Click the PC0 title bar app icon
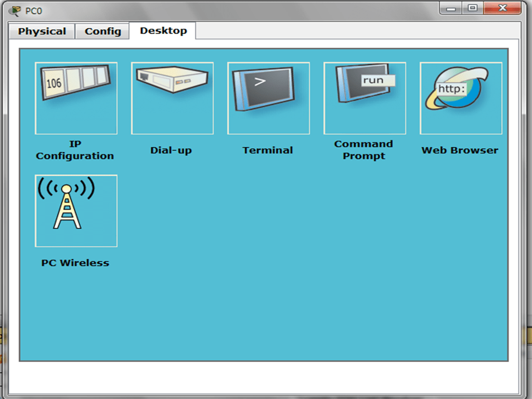Screen dimensions: 532x399 coord(15,10)
